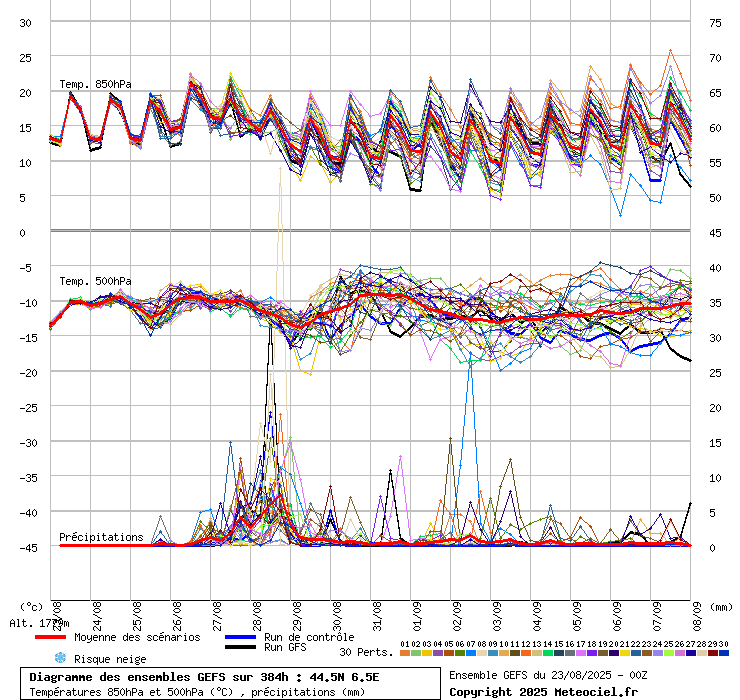Click the 01/09 date axis label
The width and height of the screenshot is (740, 700).
tap(417, 616)
